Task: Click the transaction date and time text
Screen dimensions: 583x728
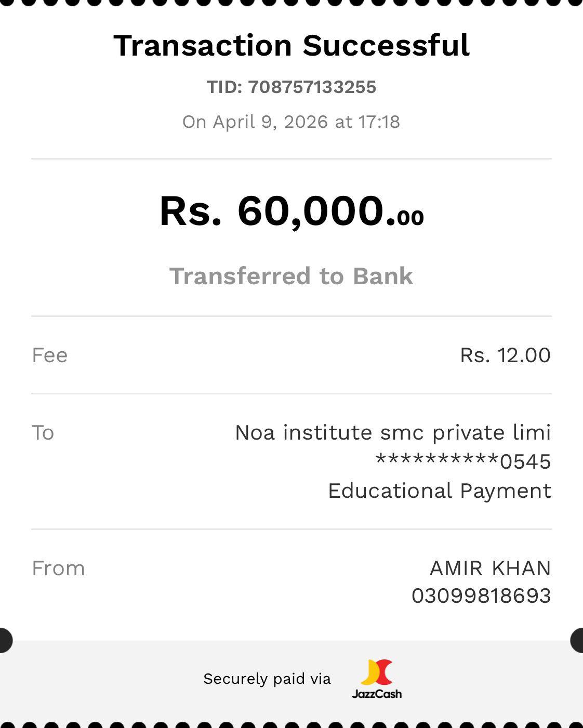Action: coord(291,122)
